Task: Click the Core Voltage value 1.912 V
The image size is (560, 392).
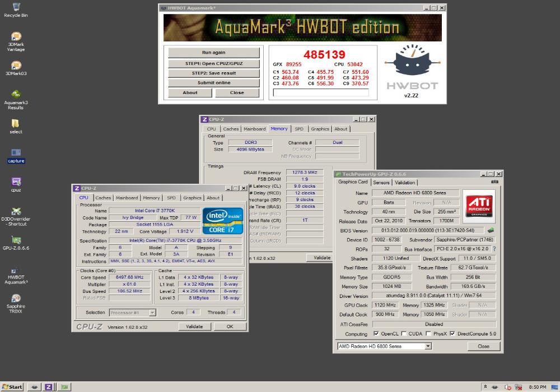Action: coord(185,231)
